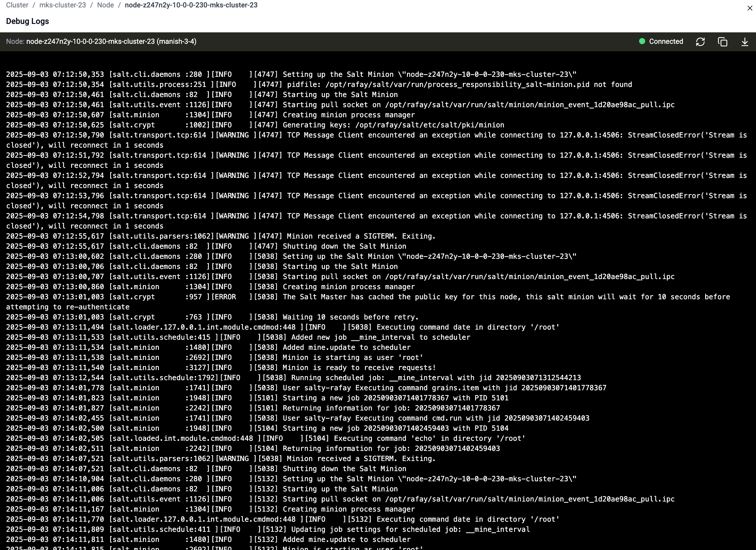756x550 pixels.
Task: Click the Connected status text
Action: (666, 41)
